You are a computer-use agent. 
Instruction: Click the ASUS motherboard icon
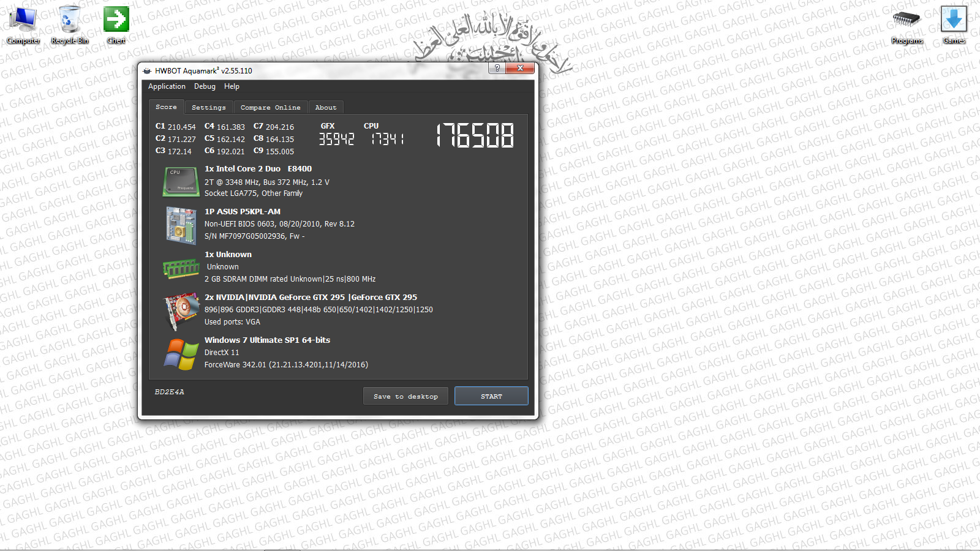click(181, 225)
